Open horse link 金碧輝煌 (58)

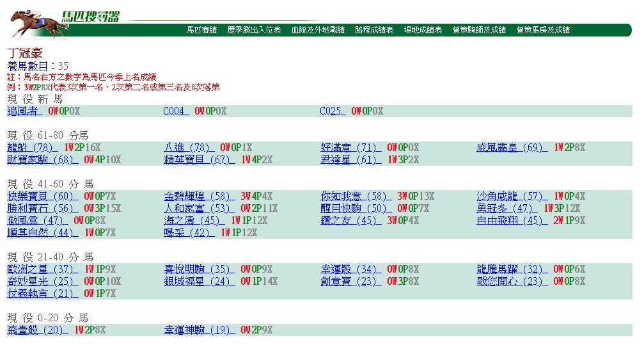(x=199, y=196)
